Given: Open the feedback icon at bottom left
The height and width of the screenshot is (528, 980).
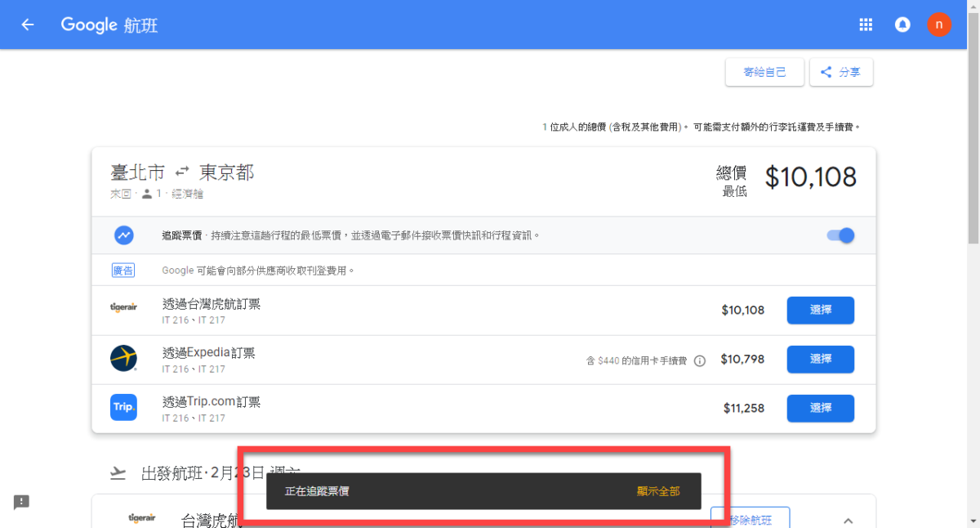Looking at the screenshot, I should (x=21, y=502).
